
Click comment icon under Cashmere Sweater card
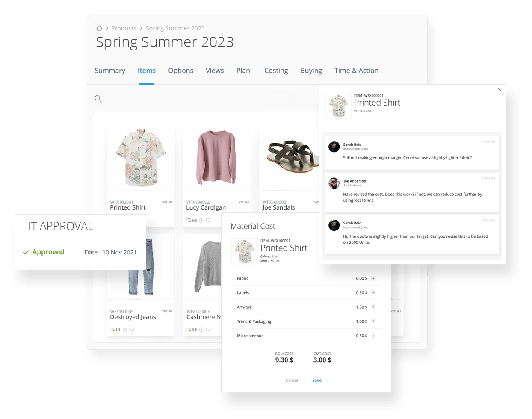tap(208, 330)
